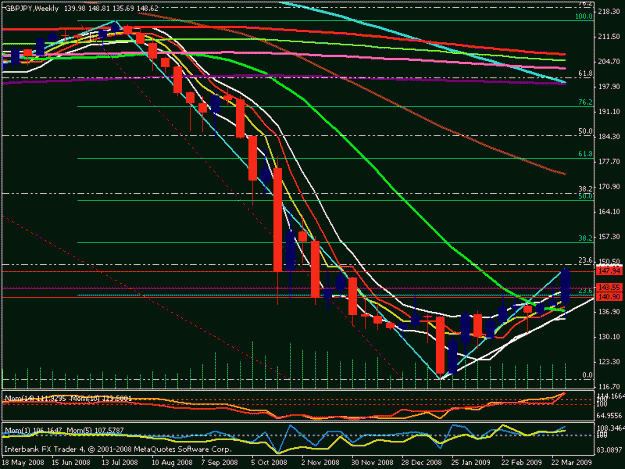
Task: Select the 114.1664 momentum scale value
Action: 611,396
